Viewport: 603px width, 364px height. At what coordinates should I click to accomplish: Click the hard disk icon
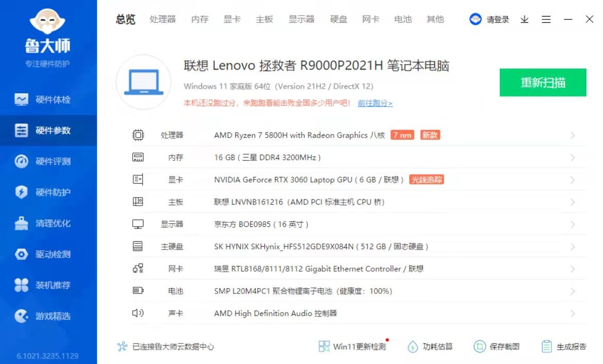[x=138, y=246]
